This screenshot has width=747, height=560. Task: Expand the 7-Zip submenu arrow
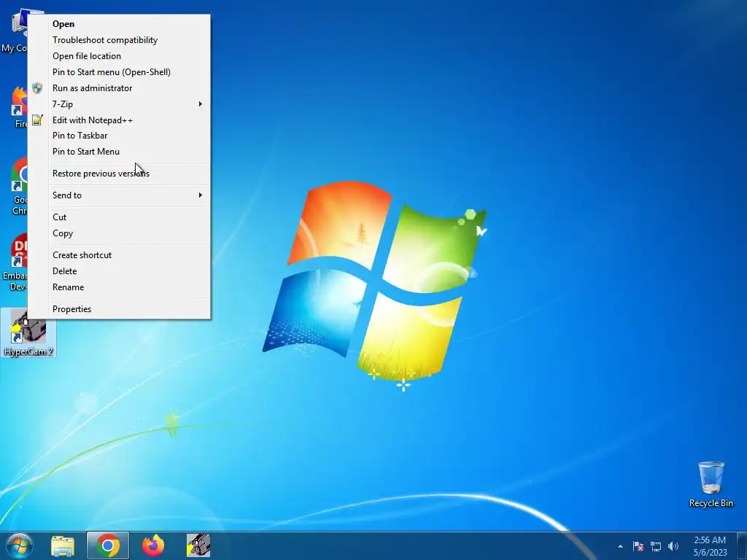point(201,104)
